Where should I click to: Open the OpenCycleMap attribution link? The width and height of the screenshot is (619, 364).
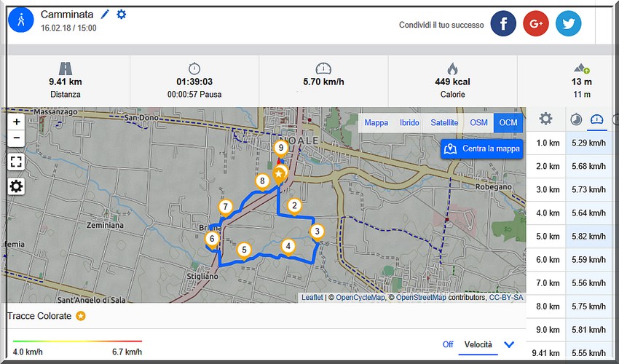360,297
